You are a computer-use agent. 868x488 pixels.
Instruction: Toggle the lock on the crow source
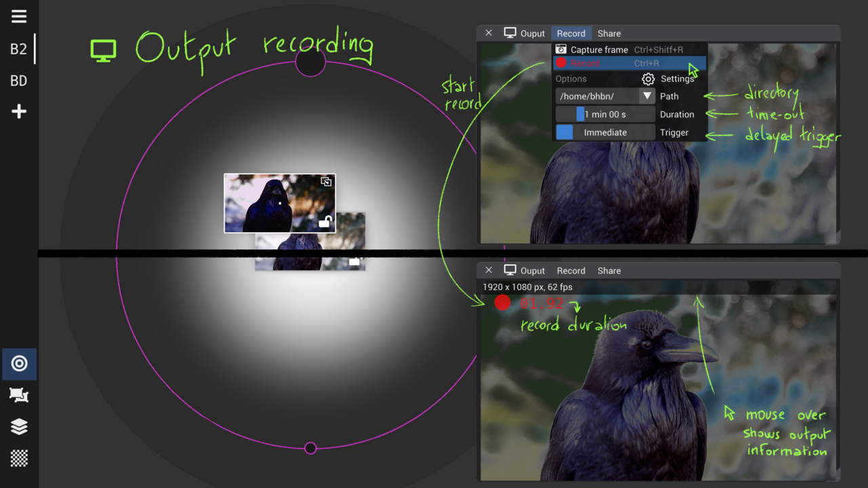click(x=325, y=222)
